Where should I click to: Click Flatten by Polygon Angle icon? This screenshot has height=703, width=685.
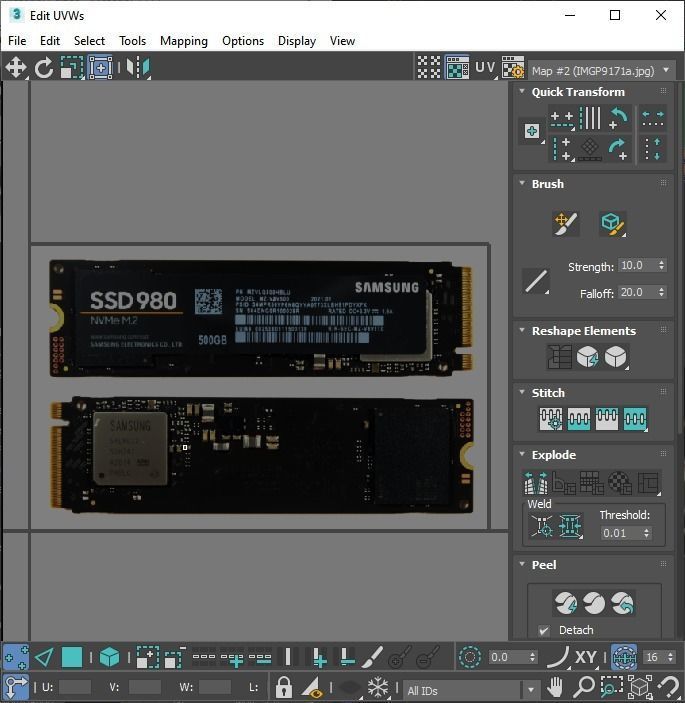tap(564, 482)
